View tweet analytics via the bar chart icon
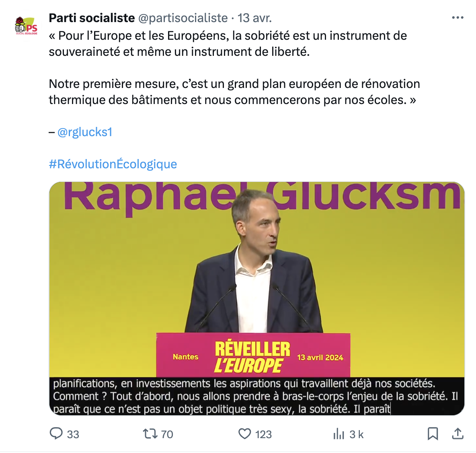The image size is (476, 453). click(339, 434)
